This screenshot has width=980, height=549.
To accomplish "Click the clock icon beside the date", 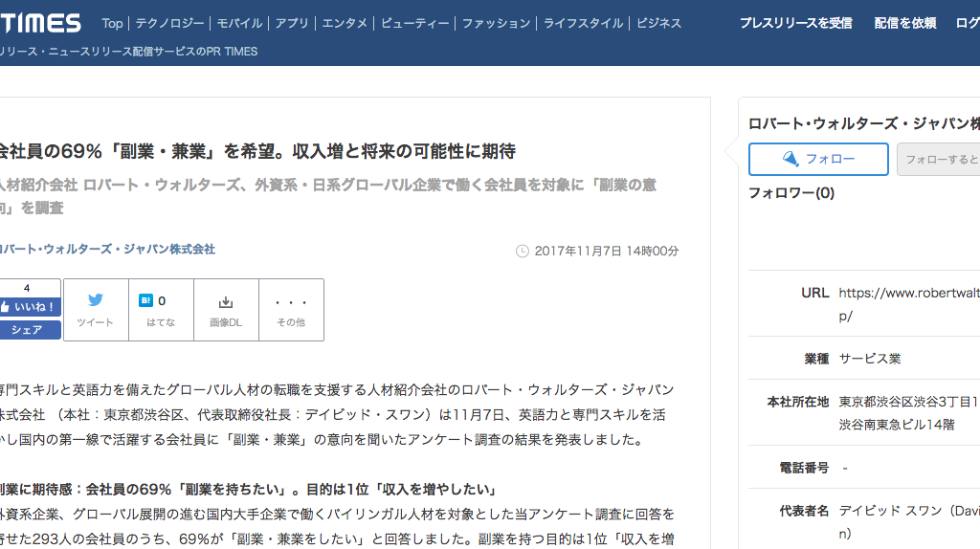I will 522,252.
